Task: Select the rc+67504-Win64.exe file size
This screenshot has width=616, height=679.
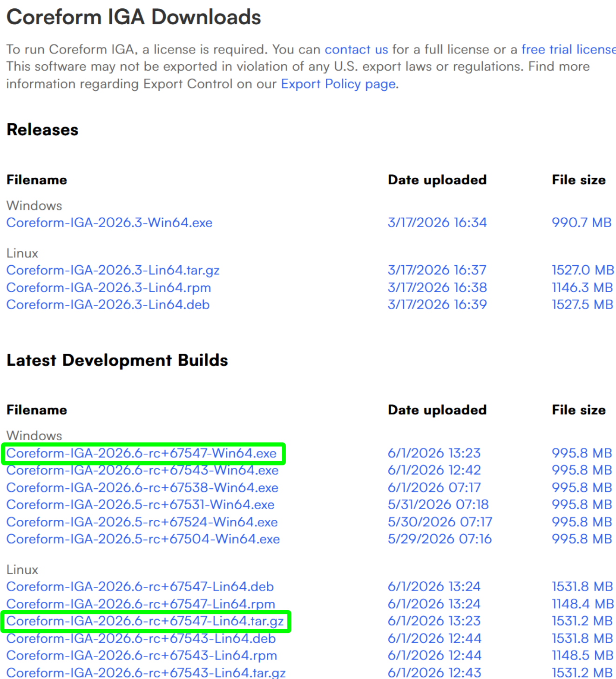Action: point(582,539)
